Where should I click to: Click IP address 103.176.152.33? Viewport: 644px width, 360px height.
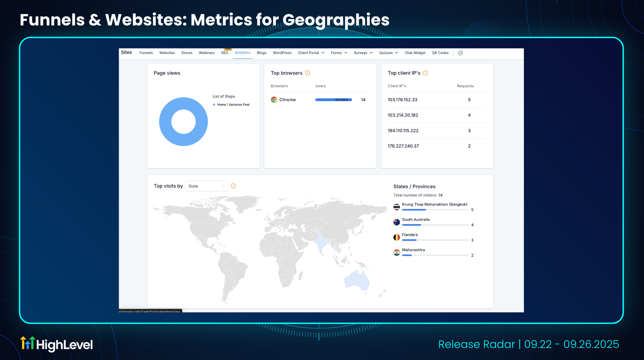point(402,100)
